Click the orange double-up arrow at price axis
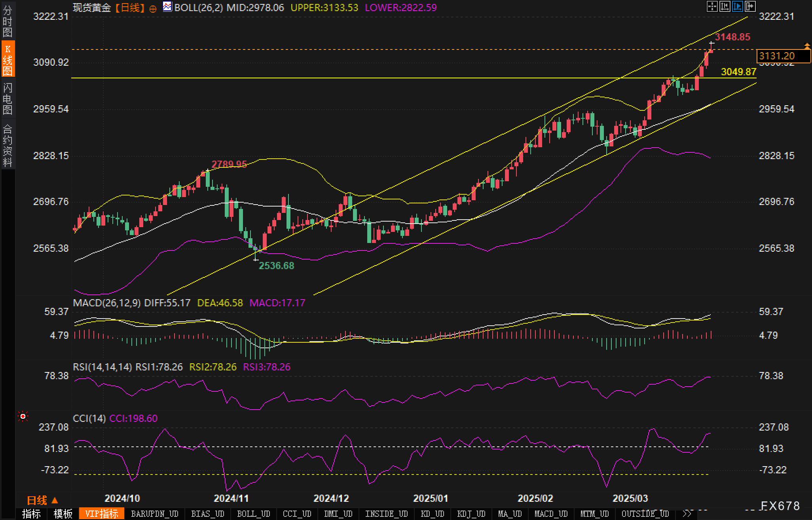The image size is (812, 520). coord(807,46)
